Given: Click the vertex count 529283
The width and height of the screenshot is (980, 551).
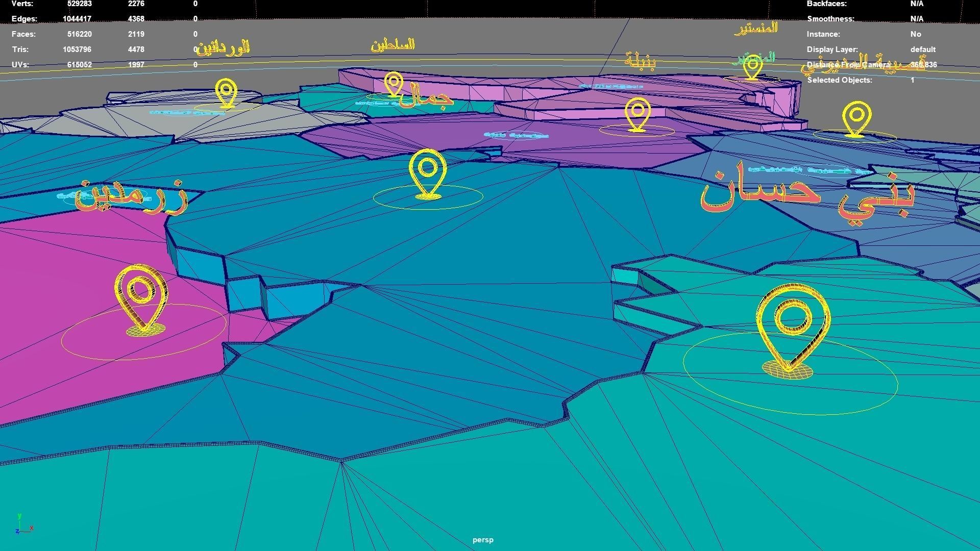Looking at the screenshot, I should [x=80, y=4].
